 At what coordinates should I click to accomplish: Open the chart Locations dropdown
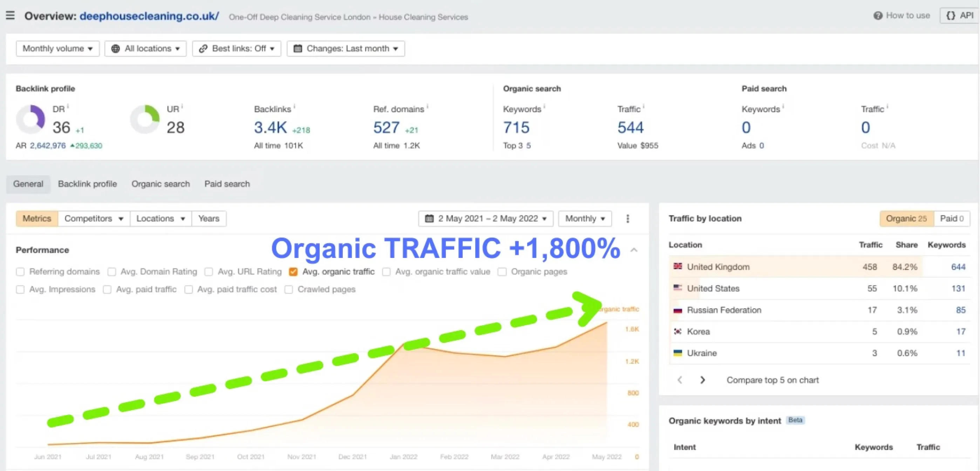click(161, 219)
